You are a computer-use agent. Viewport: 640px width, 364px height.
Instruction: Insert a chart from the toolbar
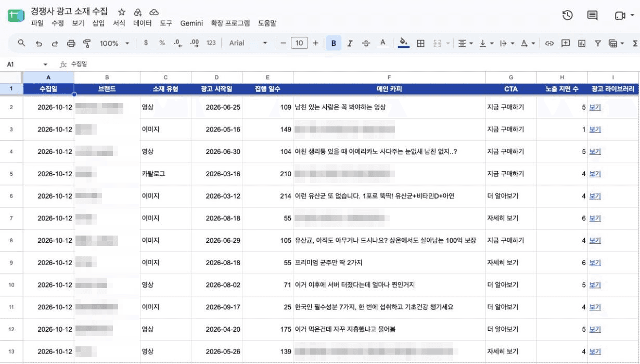tap(582, 43)
